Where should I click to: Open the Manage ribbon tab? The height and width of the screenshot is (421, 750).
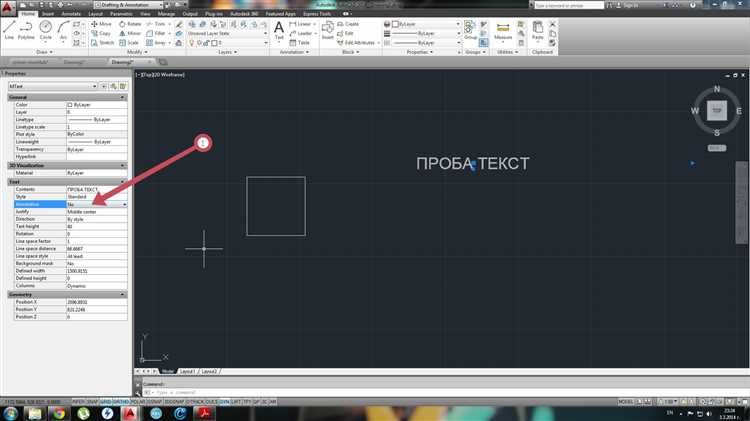[166, 14]
